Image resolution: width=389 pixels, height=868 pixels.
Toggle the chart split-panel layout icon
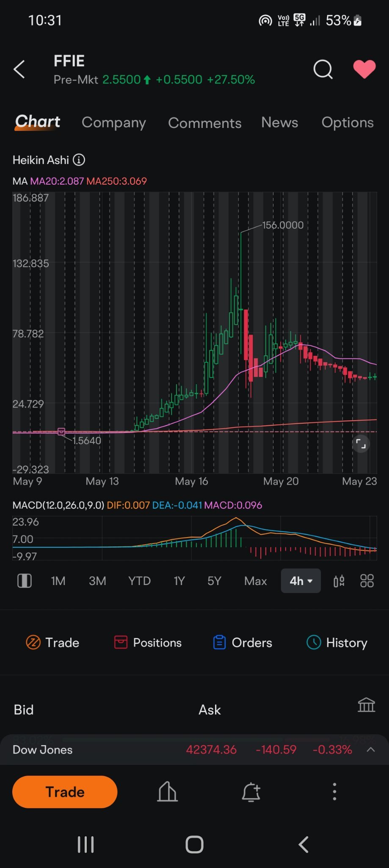(x=25, y=581)
